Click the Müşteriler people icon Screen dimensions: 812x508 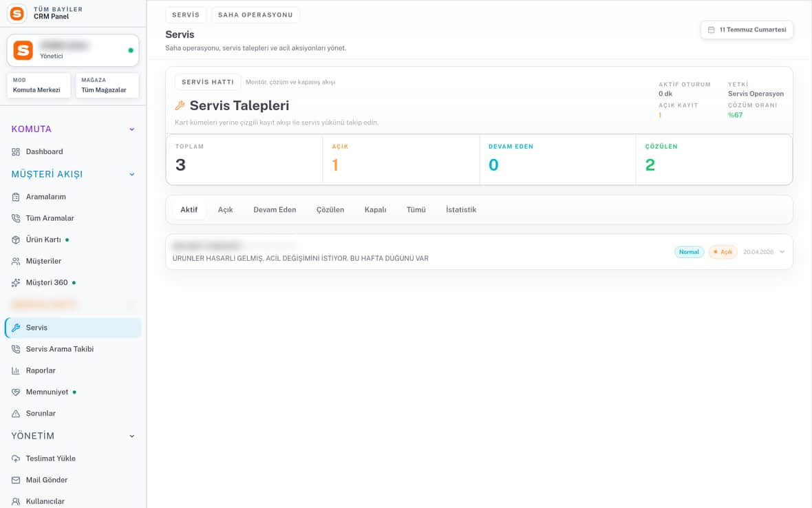tap(16, 261)
